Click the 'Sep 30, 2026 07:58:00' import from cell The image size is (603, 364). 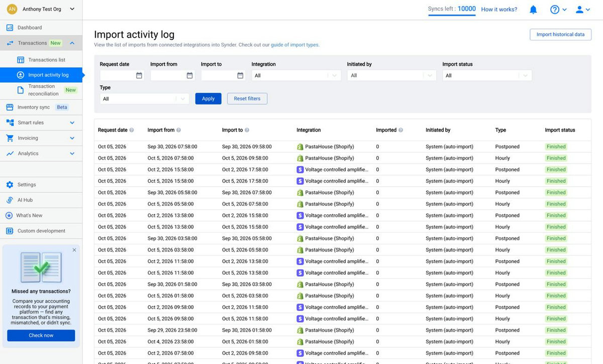pos(172,147)
